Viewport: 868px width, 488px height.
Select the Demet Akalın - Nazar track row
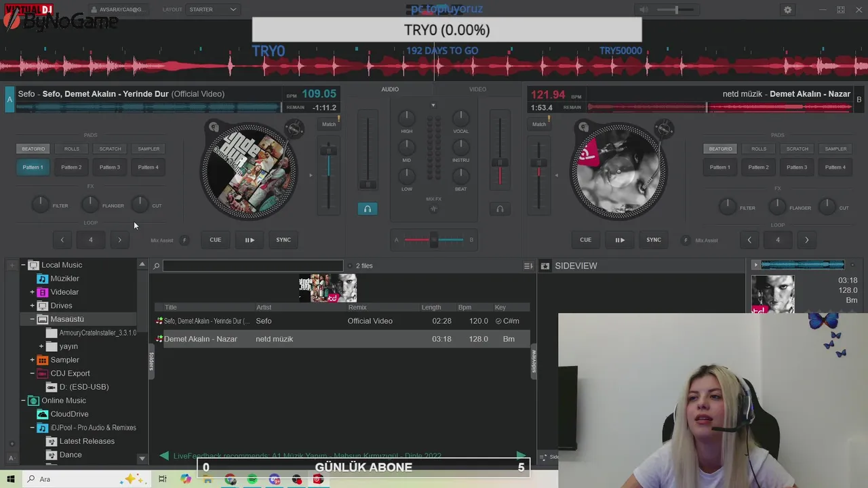pyautogui.click(x=342, y=339)
